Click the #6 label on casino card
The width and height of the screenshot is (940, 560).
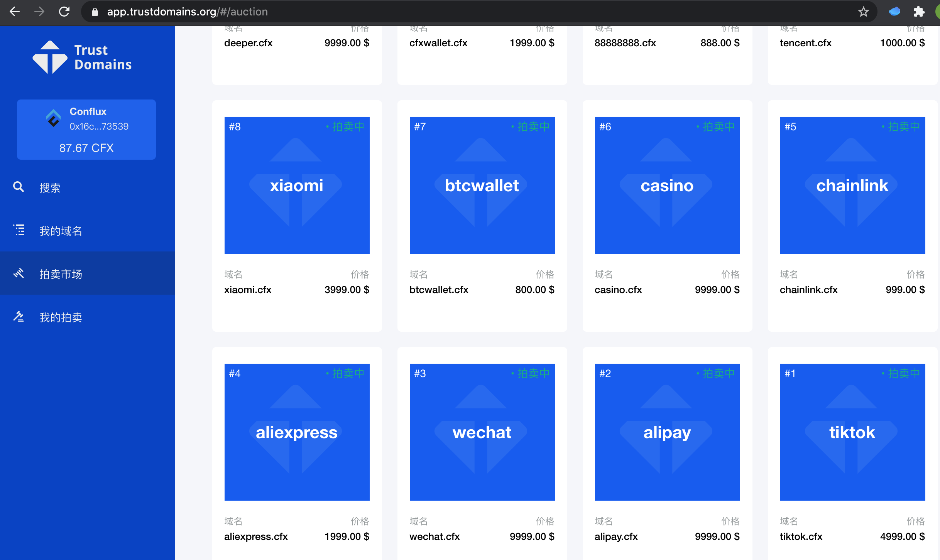coord(605,127)
